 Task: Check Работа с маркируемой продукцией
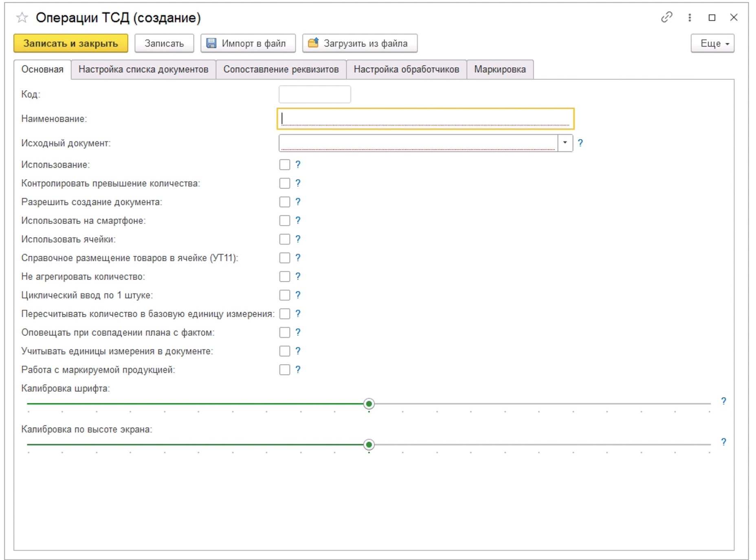tap(285, 370)
